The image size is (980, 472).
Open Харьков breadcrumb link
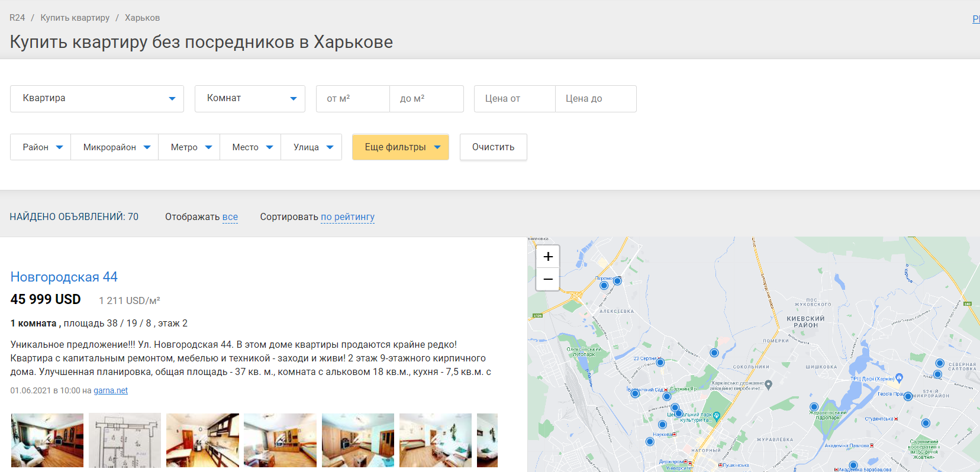click(142, 18)
